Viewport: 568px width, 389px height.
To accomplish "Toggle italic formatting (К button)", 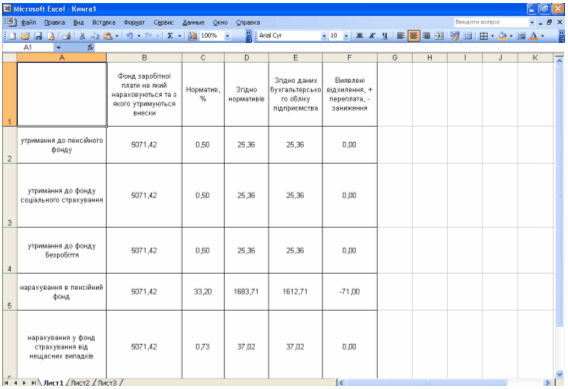I will point(372,36).
